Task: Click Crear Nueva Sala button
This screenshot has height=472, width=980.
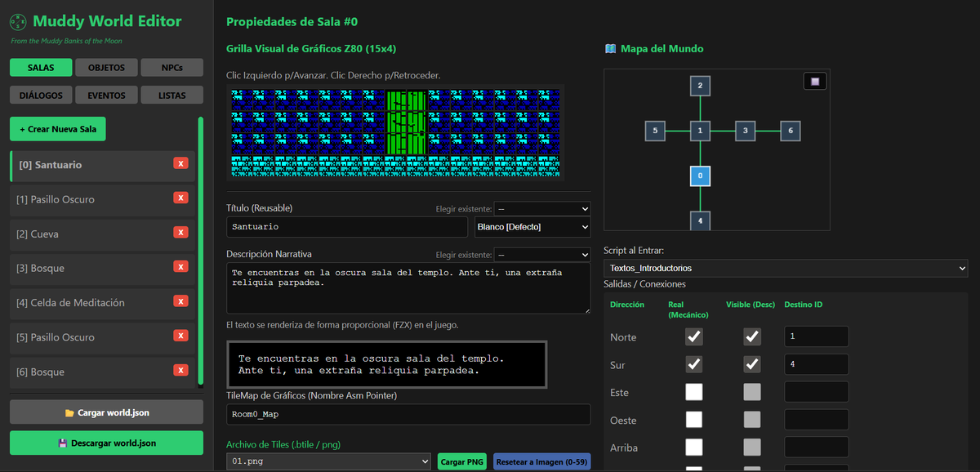Action: (x=58, y=129)
